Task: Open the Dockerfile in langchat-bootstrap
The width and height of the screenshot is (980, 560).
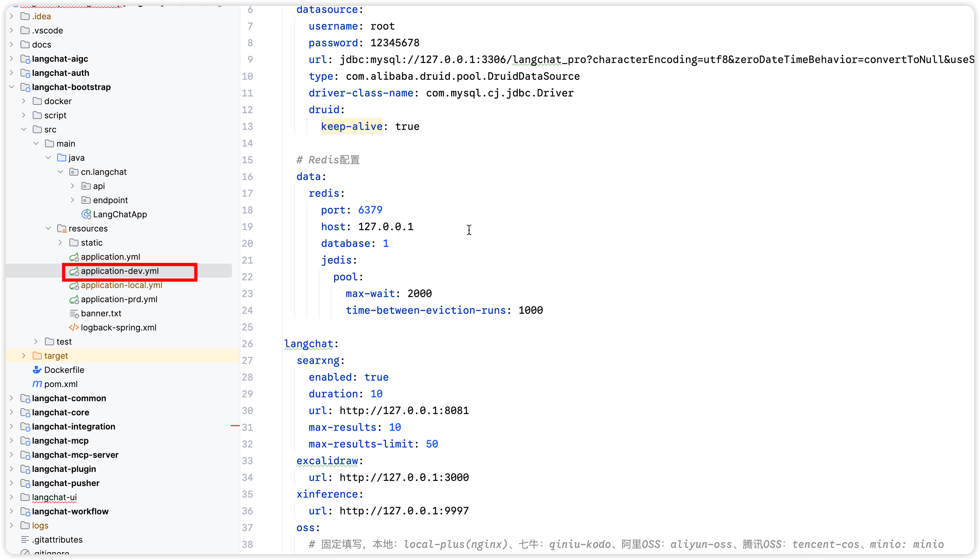Action: 64,370
